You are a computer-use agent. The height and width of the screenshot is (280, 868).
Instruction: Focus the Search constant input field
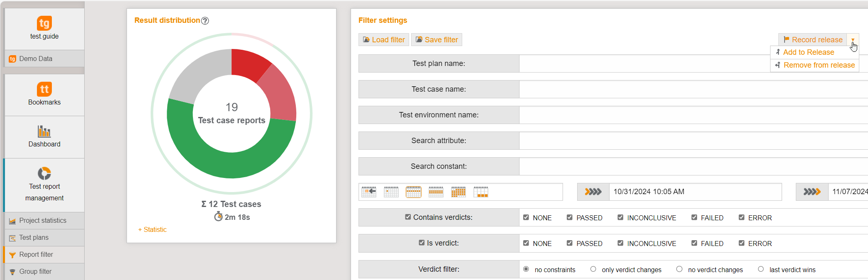pos(693,166)
